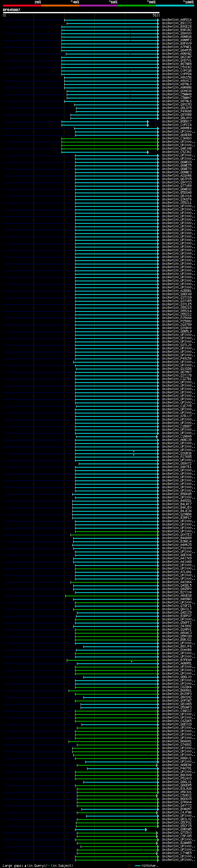Select the green-bar hit UniRef100_C3KHG0

[177, 139]
